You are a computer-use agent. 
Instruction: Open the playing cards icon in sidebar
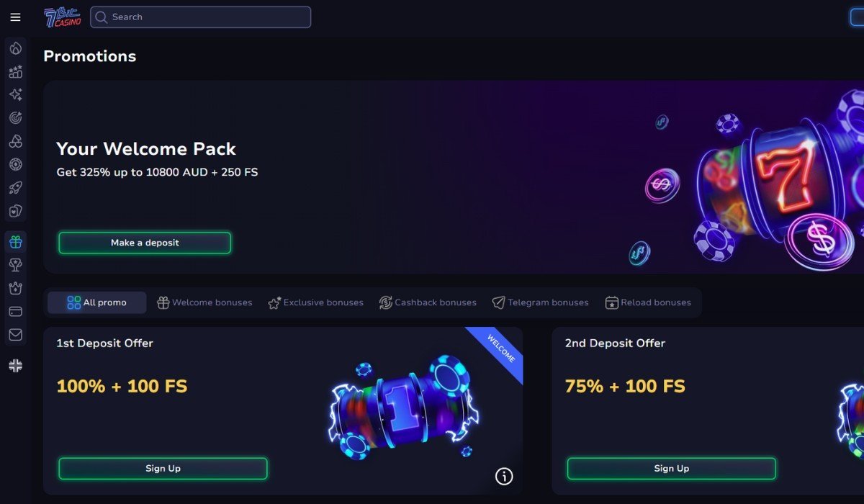[15, 211]
